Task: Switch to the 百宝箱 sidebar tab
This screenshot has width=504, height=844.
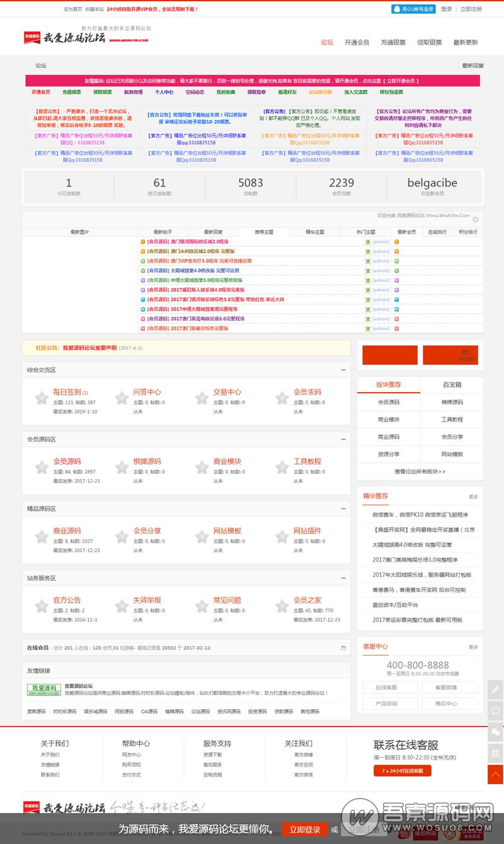Action: (x=451, y=385)
